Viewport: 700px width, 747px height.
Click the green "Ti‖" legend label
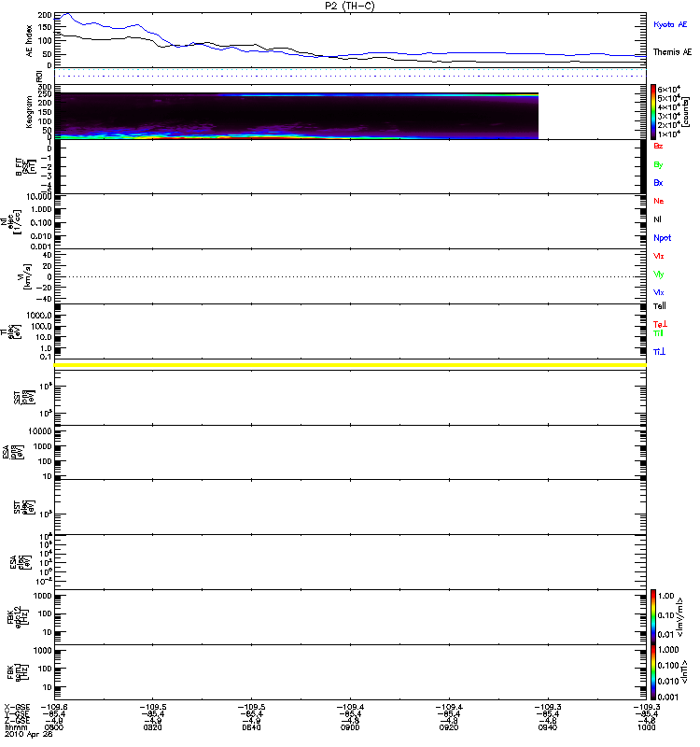tap(658, 333)
